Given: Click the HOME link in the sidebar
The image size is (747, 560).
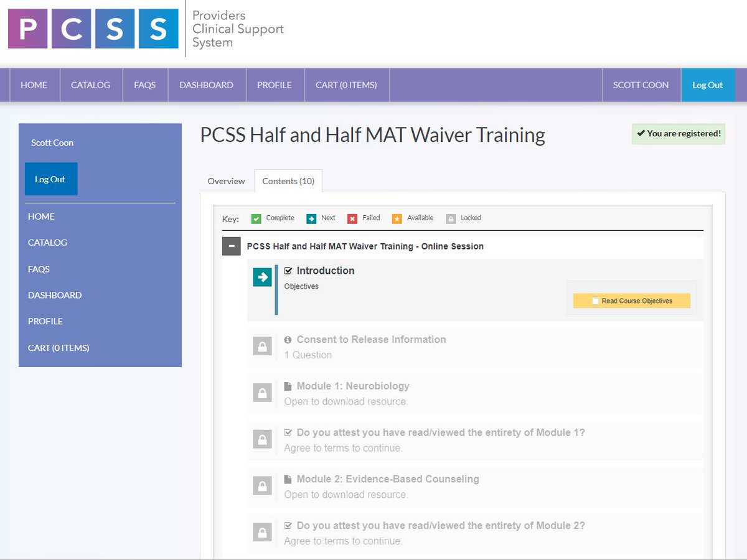Looking at the screenshot, I should coord(41,217).
